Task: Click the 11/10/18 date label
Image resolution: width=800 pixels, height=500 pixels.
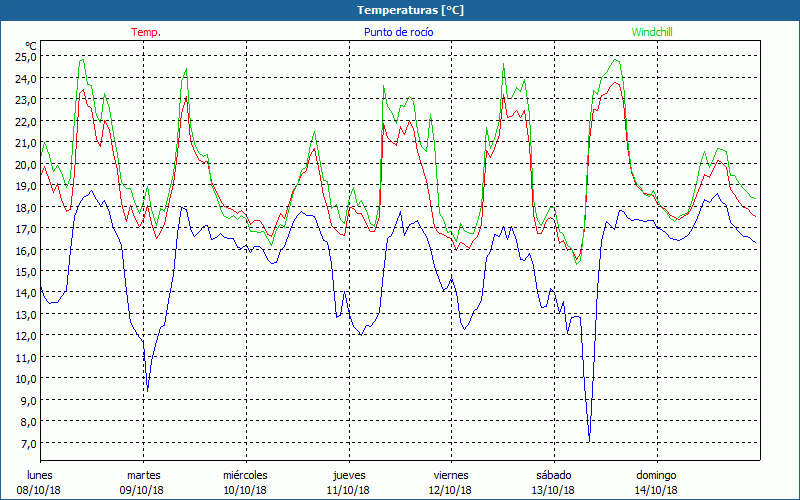Action: point(348,490)
